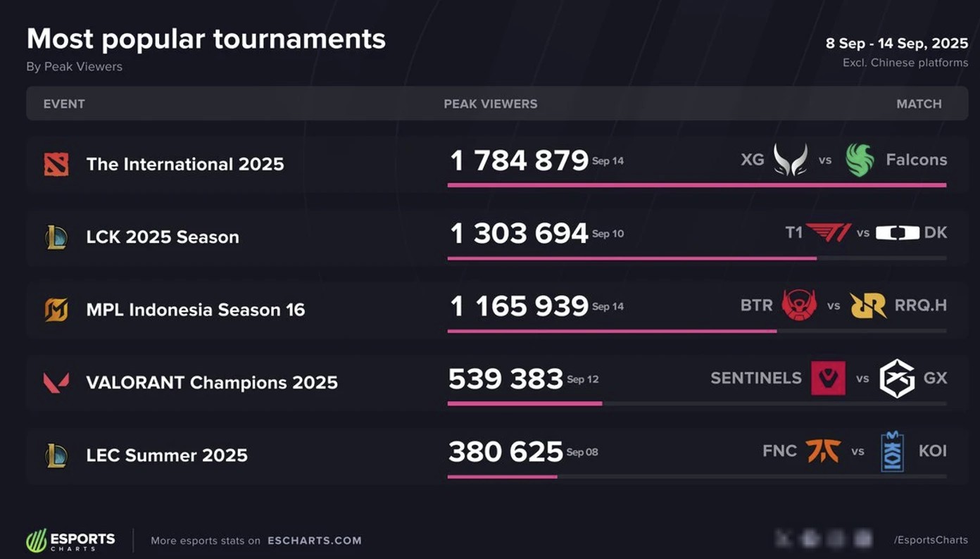Select the green Falcons team logo
980x559 pixels.
pos(860,160)
